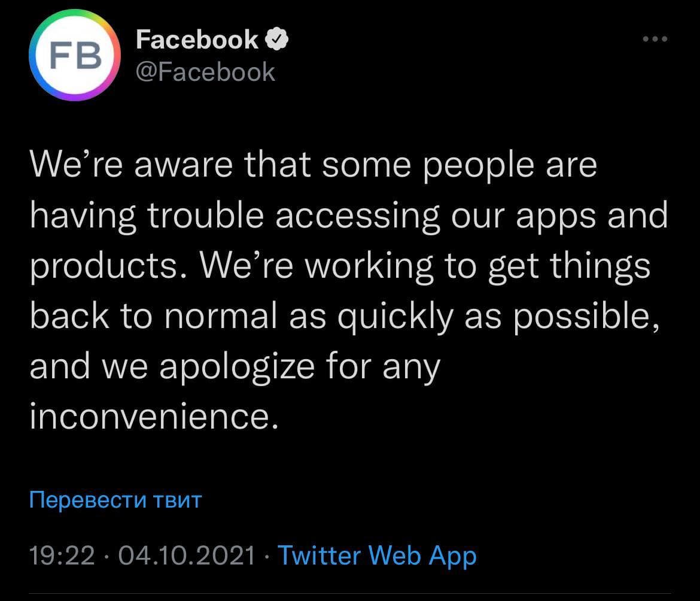The height and width of the screenshot is (601, 700).
Task: Click the bold Facebook display name
Action: [197, 40]
